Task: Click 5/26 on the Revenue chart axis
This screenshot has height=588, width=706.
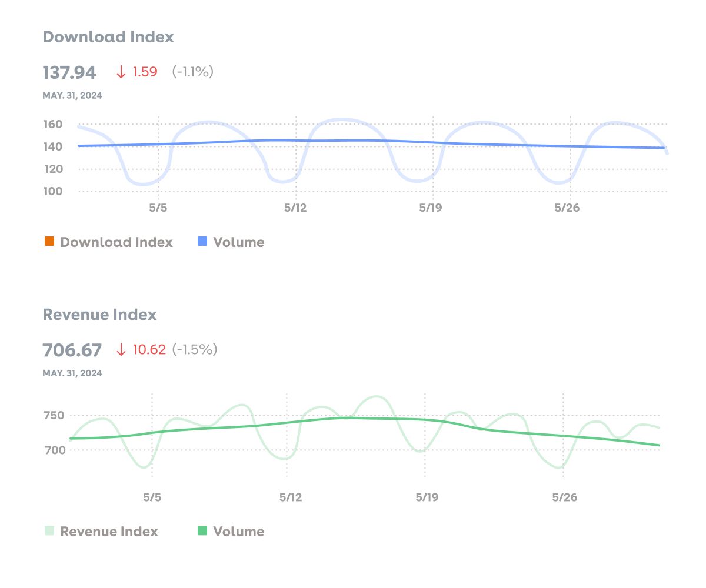Action: 565,497
